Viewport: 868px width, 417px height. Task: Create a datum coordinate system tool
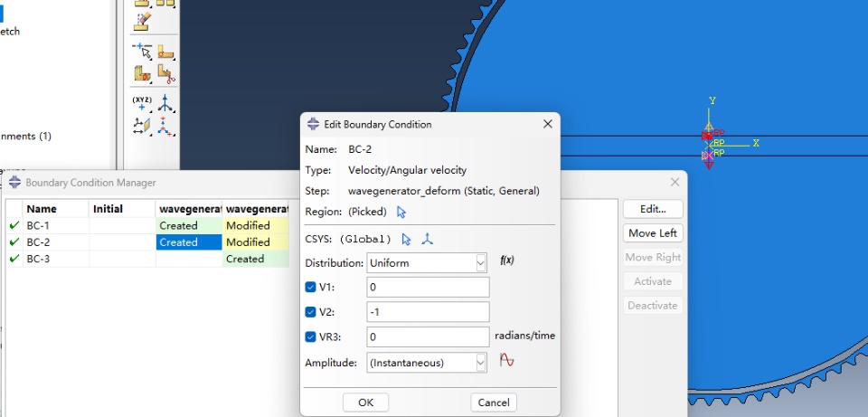[165, 126]
